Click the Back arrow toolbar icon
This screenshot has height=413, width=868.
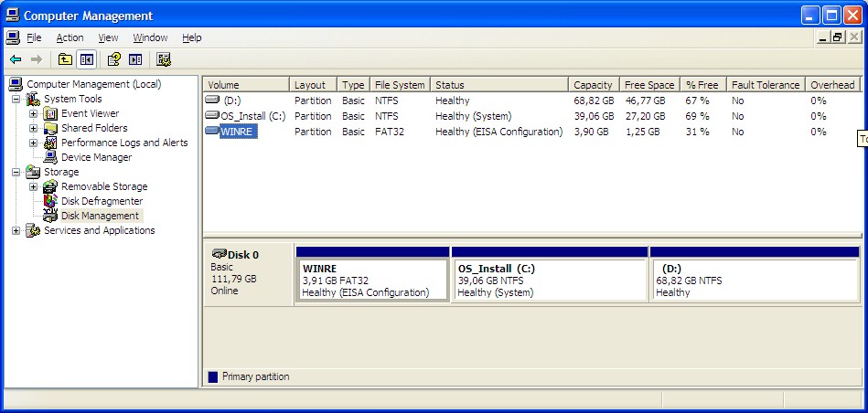pos(16,59)
